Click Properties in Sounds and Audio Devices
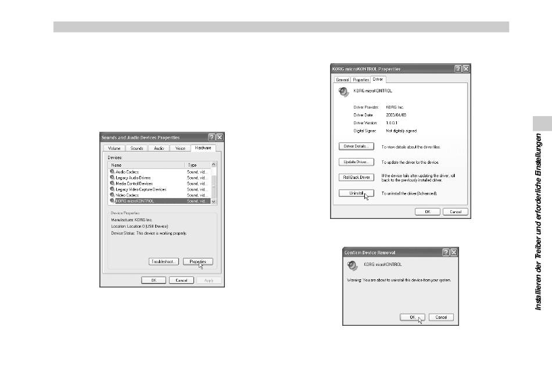This screenshot has width=552, height=392. coord(198,261)
